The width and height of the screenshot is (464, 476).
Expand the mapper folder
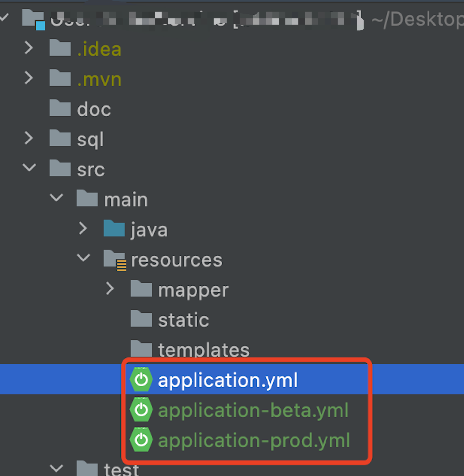coord(110,289)
